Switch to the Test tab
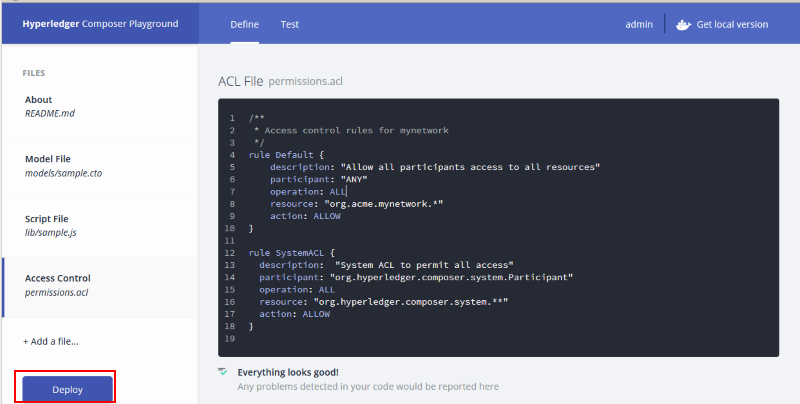800x404 pixels. coord(289,24)
